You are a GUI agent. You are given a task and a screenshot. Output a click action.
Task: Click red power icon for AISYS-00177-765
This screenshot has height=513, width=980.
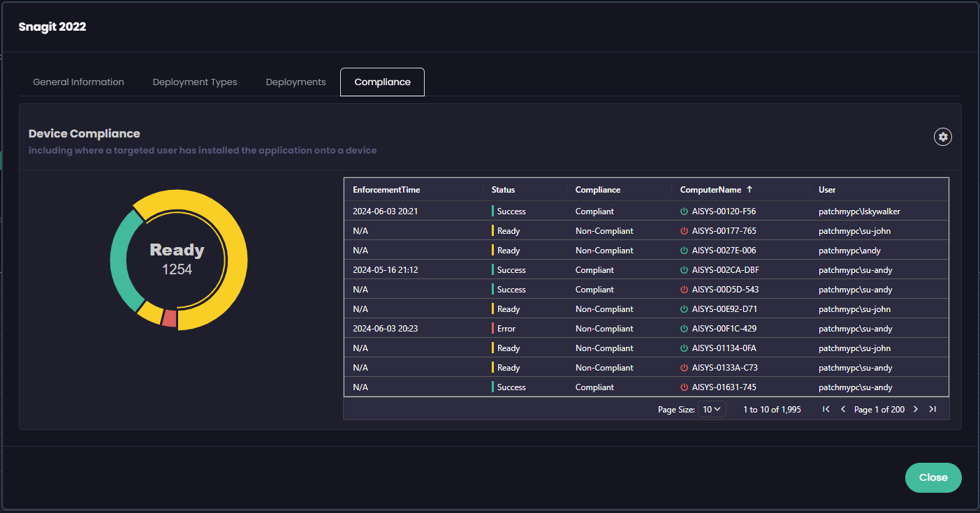pyautogui.click(x=684, y=231)
